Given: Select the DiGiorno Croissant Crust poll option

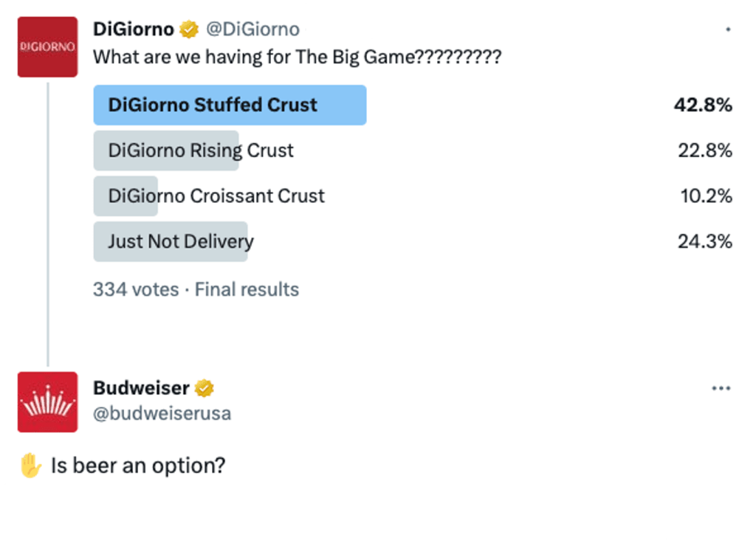Looking at the screenshot, I should tap(216, 196).
